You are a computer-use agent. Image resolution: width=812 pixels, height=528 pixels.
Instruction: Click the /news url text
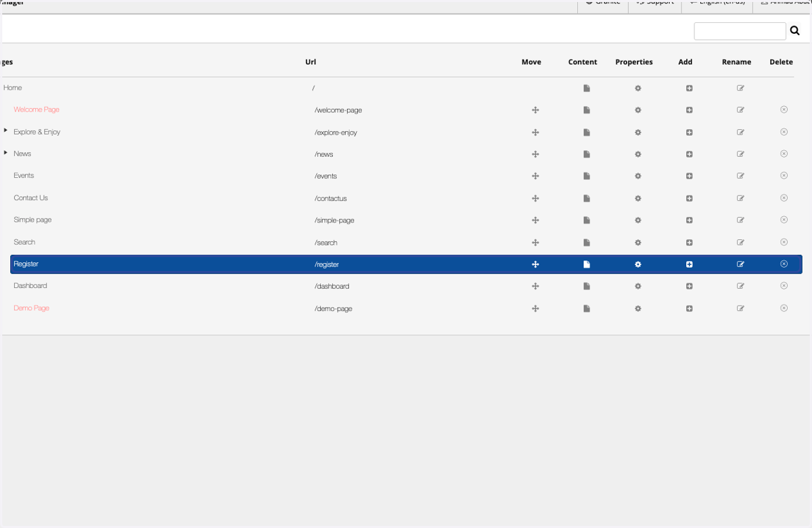324,154
